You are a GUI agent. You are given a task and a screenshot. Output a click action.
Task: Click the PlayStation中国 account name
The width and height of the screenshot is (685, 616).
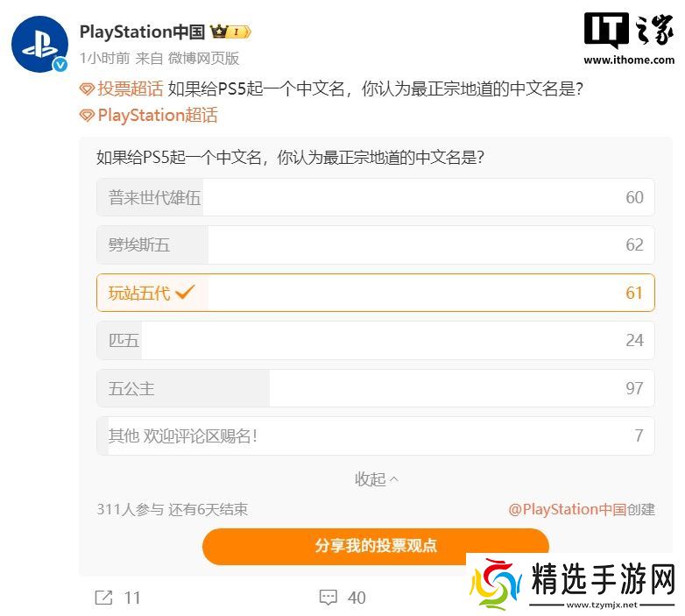point(143,32)
